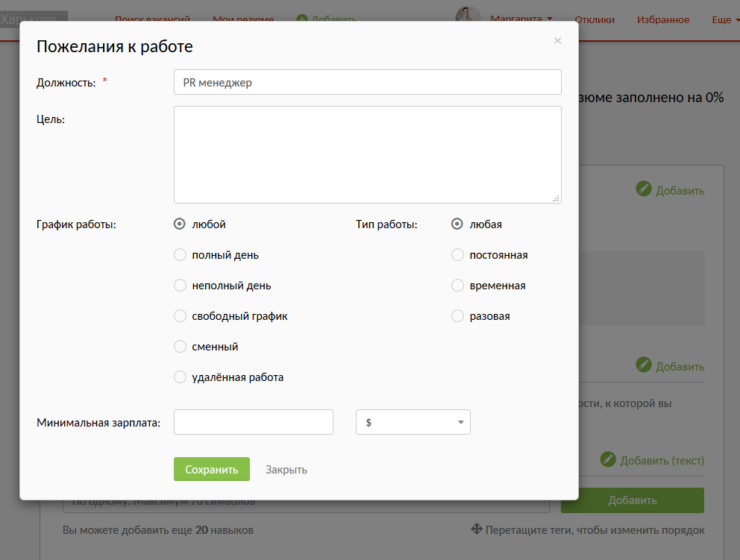Open 'Отклики' in the top menu
Viewport: 740px width, 560px height.
pyautogui.click(x=595, y=20)
